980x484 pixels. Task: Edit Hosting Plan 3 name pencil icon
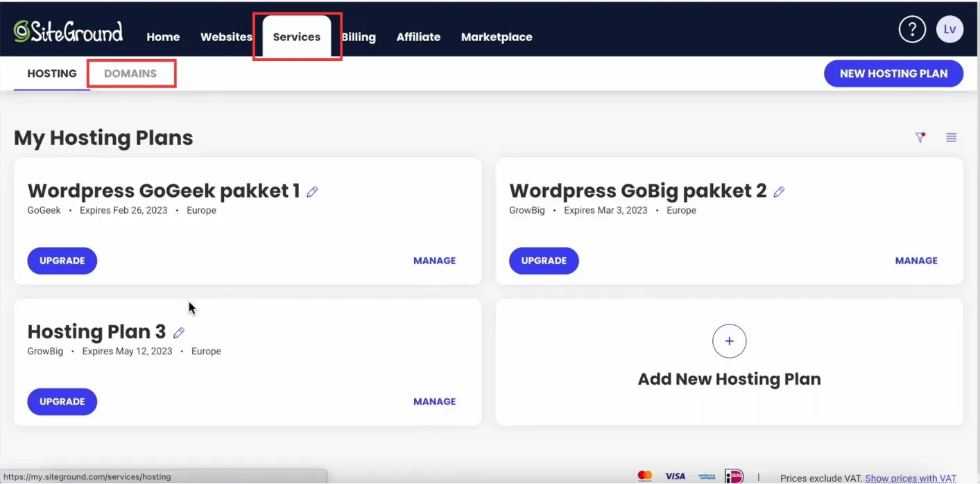(179, 333)
